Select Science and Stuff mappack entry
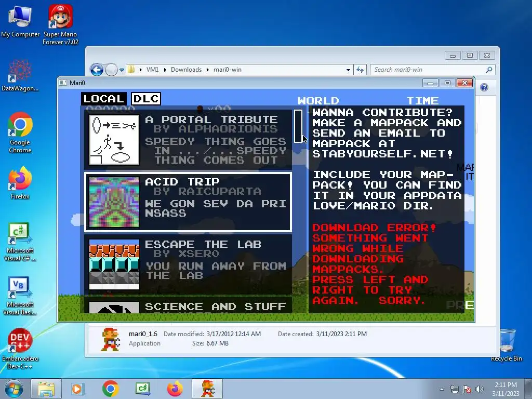The height and width of the screenshot is (399, 532). click(188, 305)
